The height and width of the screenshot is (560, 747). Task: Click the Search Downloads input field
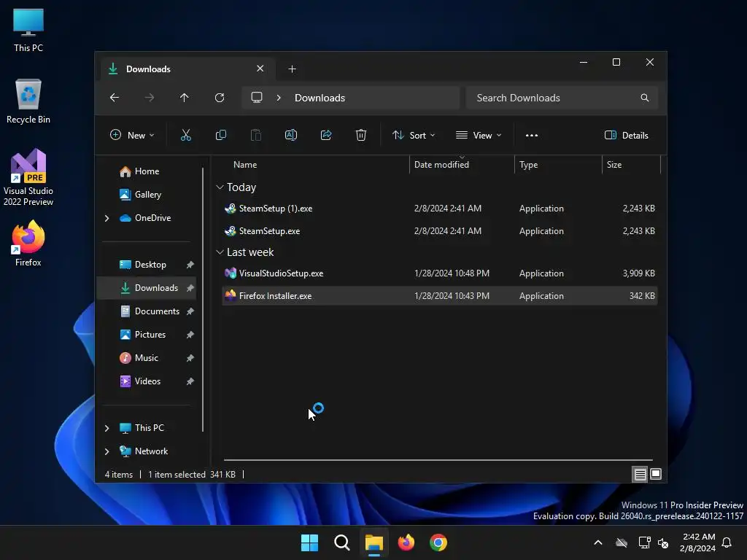click(x=562, y=98)
